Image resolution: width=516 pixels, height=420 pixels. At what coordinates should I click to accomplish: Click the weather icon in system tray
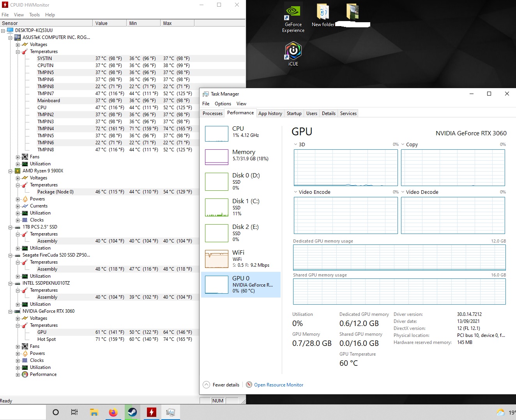tap(500, 413)
